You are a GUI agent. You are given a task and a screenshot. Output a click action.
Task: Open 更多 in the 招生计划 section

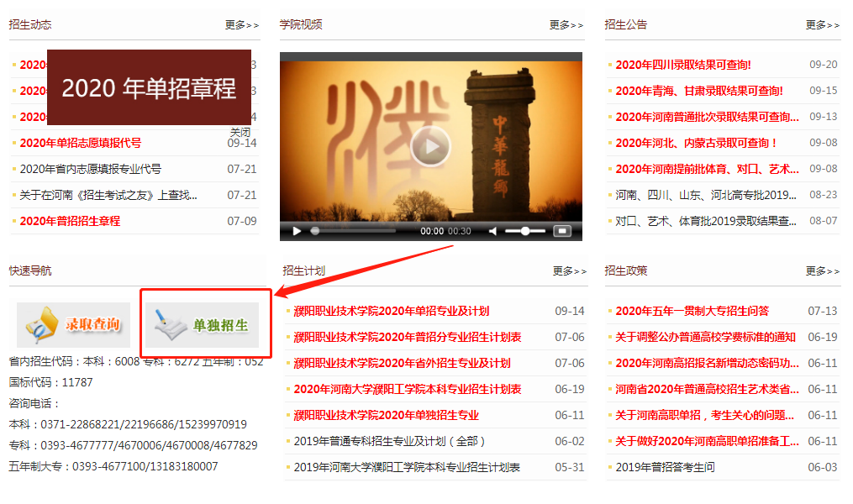[570, 270]
